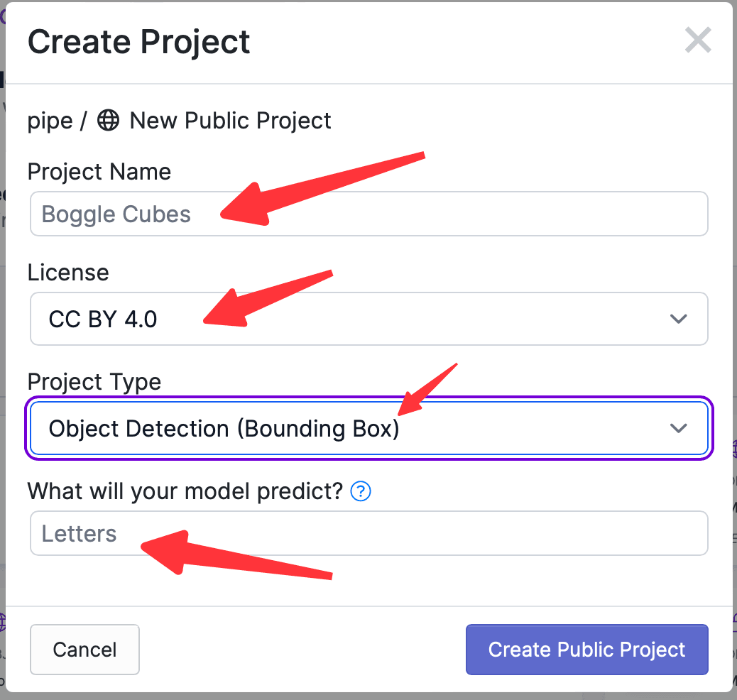Click Create Public Project button
This screenshot has width=737, height=700.
coord(586,650)
